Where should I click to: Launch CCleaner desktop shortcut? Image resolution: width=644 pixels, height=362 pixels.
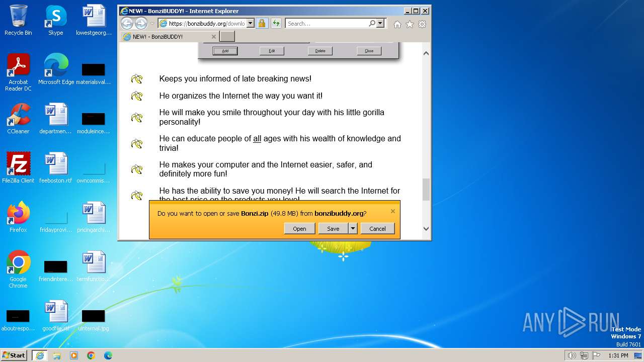tap(18, 119)
